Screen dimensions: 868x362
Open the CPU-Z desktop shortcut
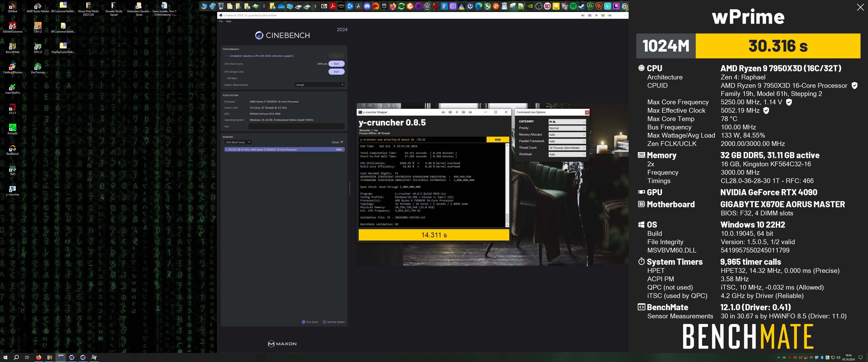pos(38,27)
